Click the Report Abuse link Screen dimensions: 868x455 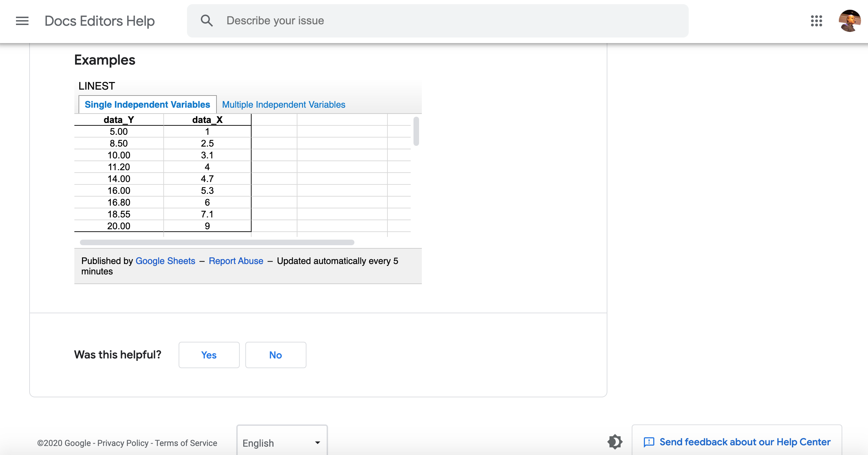236,261
